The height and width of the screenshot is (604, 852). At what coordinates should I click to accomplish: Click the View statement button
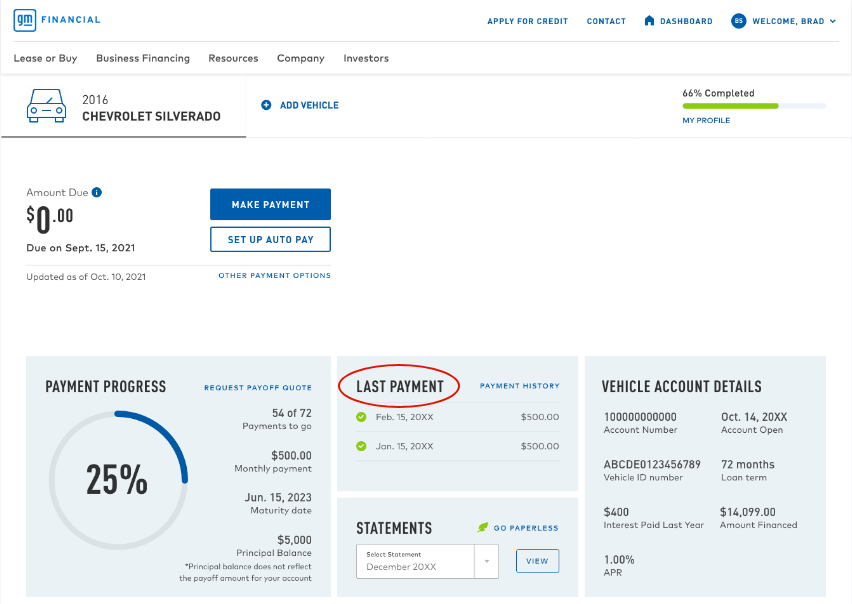pyautogui.click(x=537, y=561)
